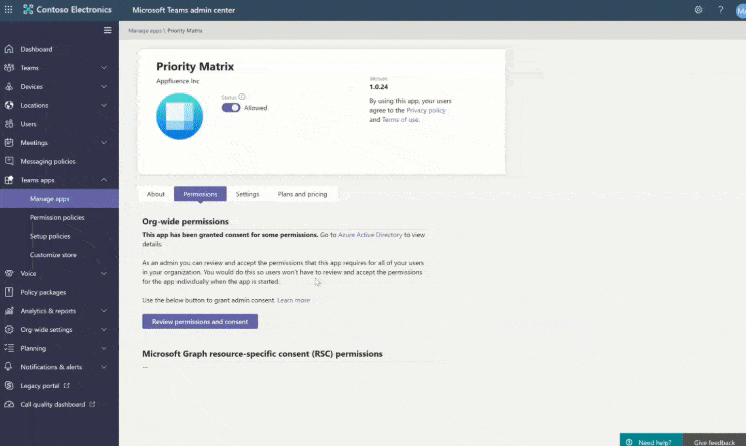The width and height of the screenshot is (746, 446).
Task: Click the Status info icon
Action: point(242,97)
